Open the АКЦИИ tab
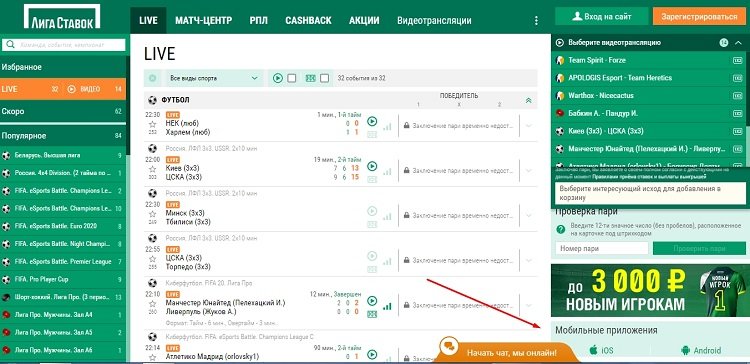Screen dimensions: 750x364 pyautogui.click(x=364, y=21)
